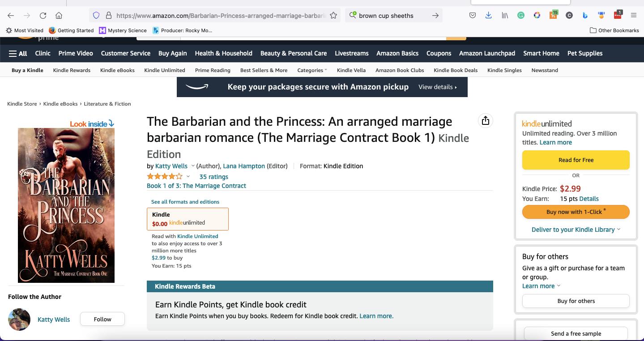
Task: Click the book cover image
Action: [x=66, y=205]
